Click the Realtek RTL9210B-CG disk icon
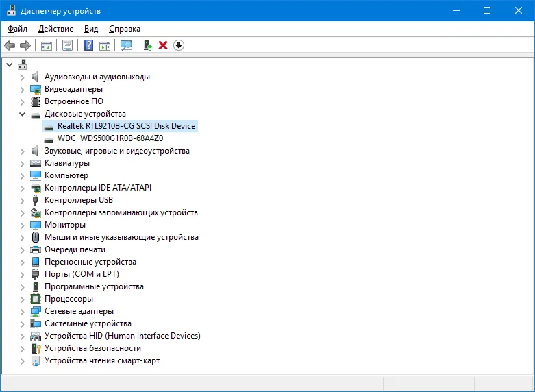535x392 pixels. [x=49, y=127]
